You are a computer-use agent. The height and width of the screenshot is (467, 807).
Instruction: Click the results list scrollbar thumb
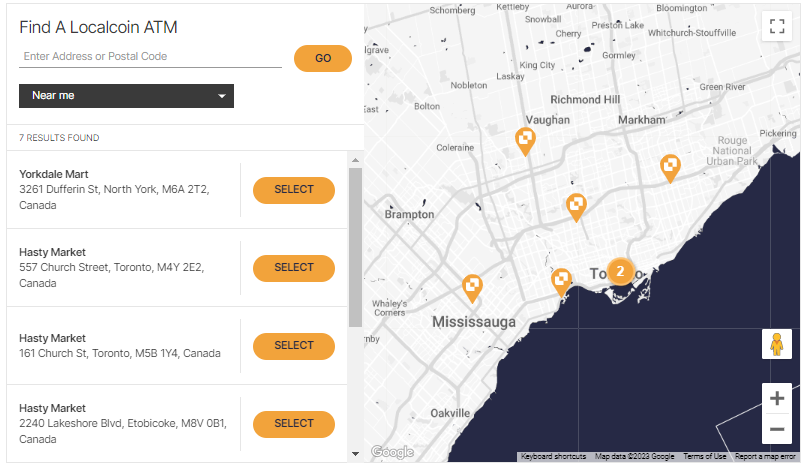click(x=355, y=247)
